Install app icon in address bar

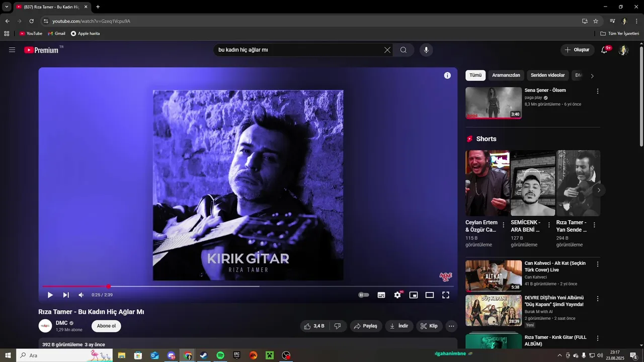pos(585,21)
